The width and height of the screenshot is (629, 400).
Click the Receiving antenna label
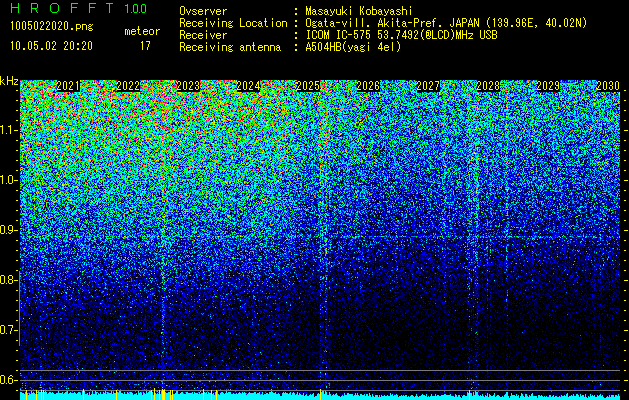coord(230,47)
